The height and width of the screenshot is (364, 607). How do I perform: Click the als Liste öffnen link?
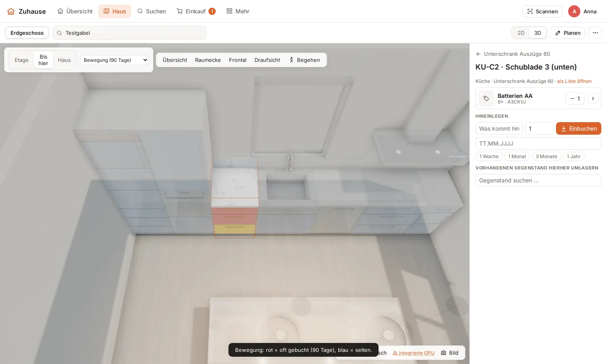(x=574, y=81)
